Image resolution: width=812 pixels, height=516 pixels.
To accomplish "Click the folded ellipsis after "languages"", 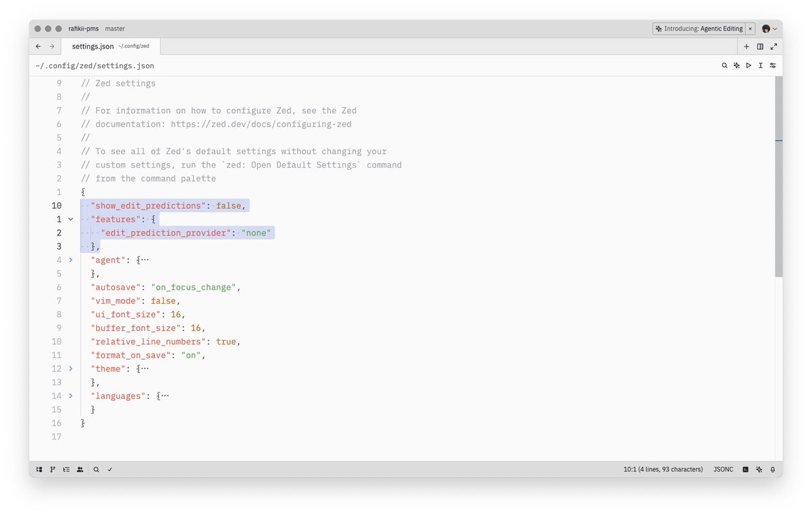I will pyautogui.click(x=165, y=396).
